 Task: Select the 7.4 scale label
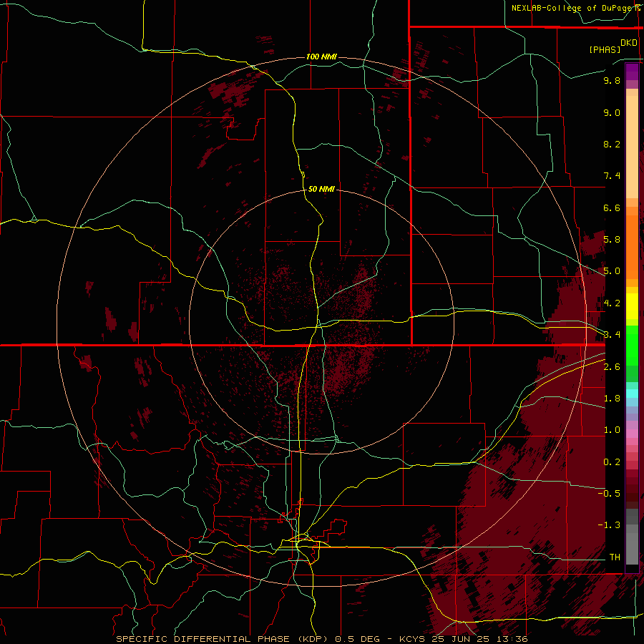[612, 176]
